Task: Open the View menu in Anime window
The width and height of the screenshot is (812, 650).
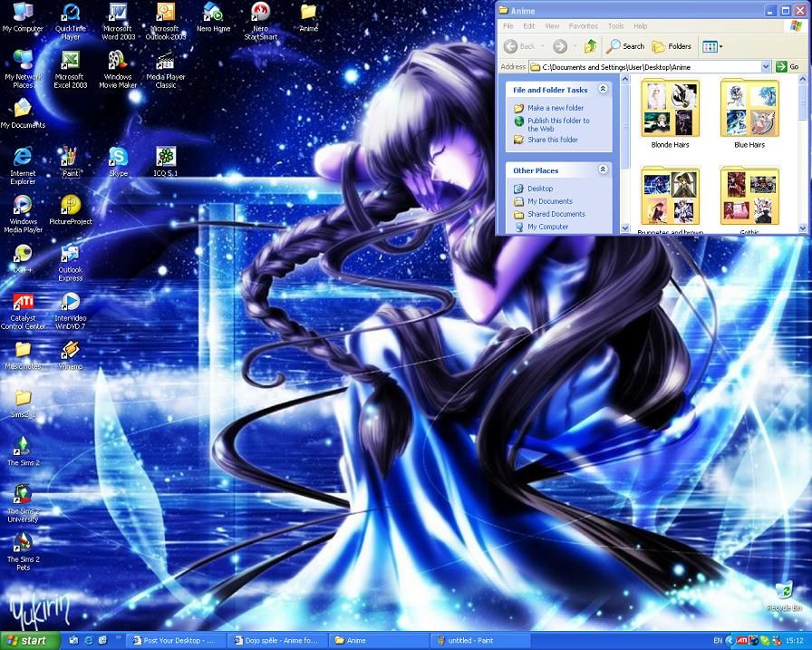Action: [x=552, y=26]
